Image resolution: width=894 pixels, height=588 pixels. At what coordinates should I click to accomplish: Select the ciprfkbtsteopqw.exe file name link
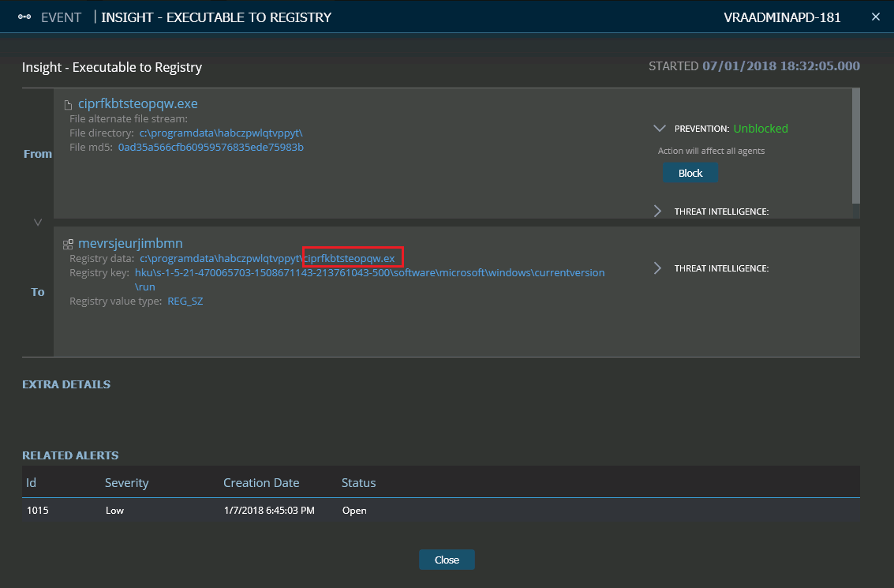[x=137, y=103]
